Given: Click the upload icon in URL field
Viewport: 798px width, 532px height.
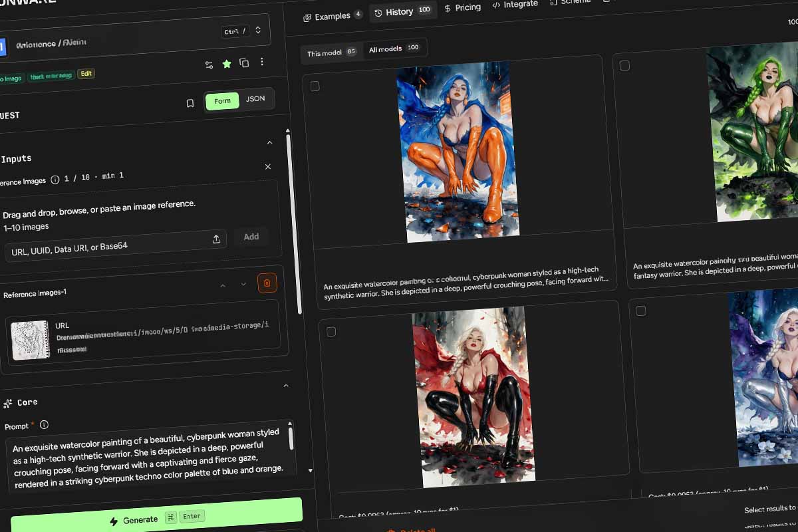Looking at the screenshot, I should click(216, 239).
